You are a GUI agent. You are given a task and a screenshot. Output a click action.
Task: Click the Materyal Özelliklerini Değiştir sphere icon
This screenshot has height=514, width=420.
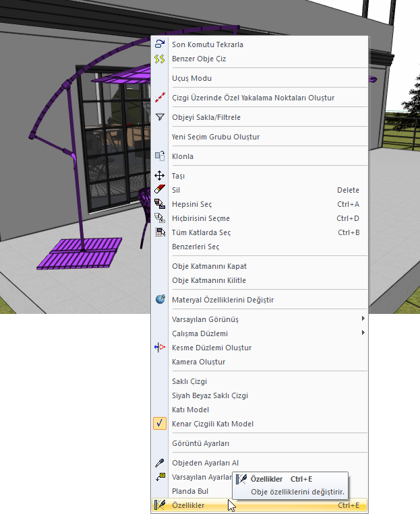pyautogui.click(x=160, y=300)
